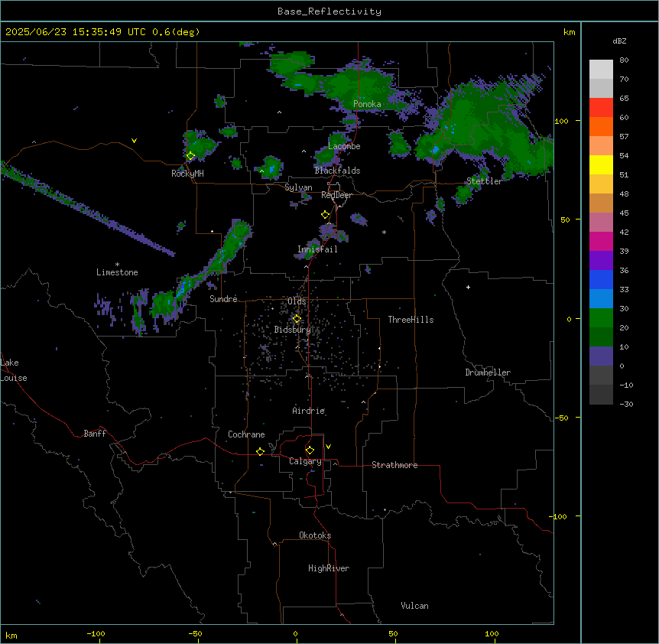Click the yellow diamond marker between Olds and Didsbury
Image resolution: width=659 pixels, height=644 pixels.
[297, 319]
